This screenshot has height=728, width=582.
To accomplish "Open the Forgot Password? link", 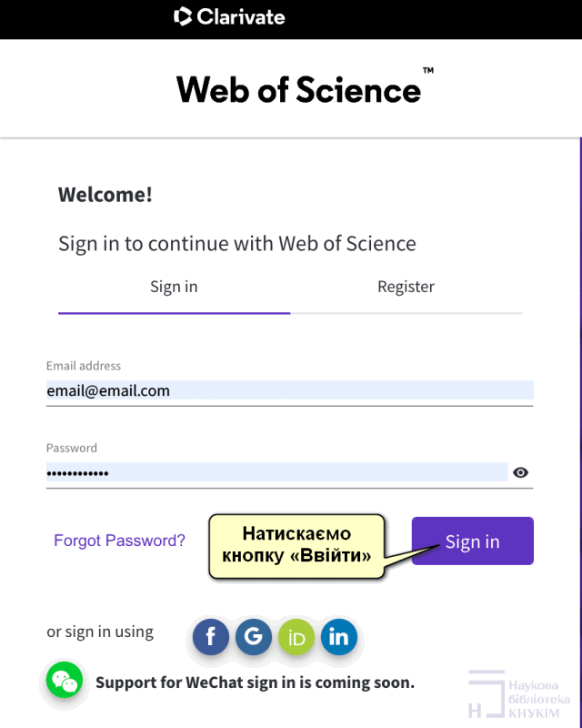I will pyautogui.click(x=119, y=541).
